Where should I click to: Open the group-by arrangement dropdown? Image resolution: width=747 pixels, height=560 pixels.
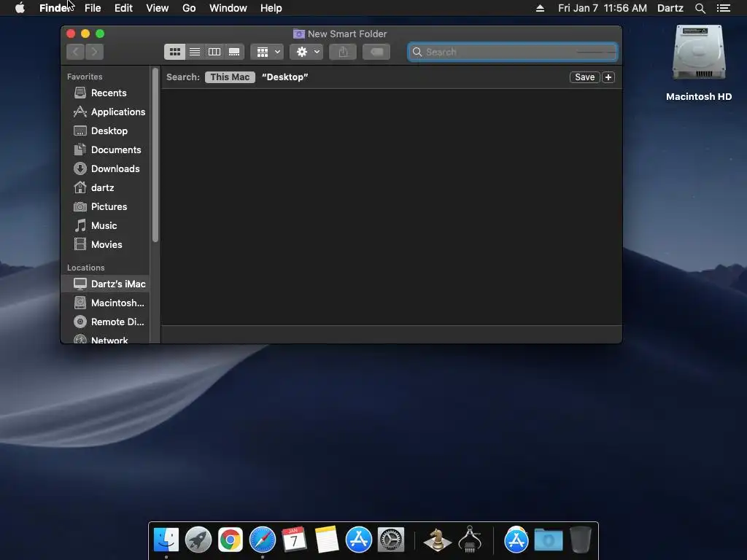tap(267, 52)
